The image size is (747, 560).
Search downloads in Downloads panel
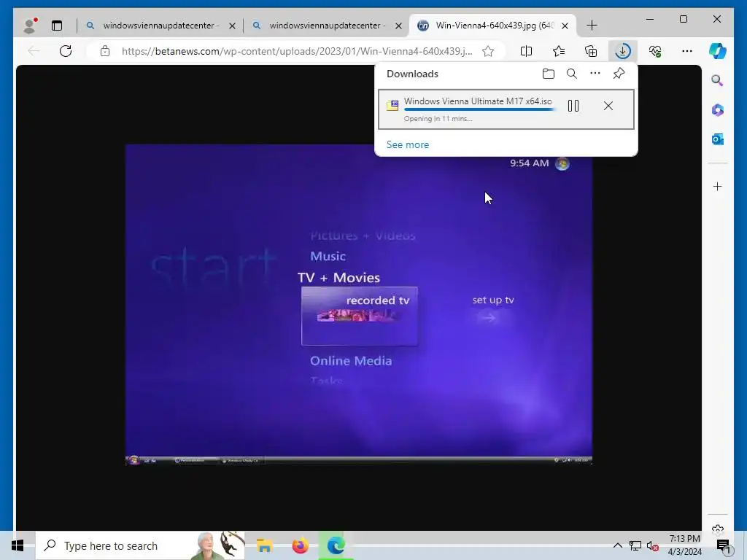coord(572,74)
